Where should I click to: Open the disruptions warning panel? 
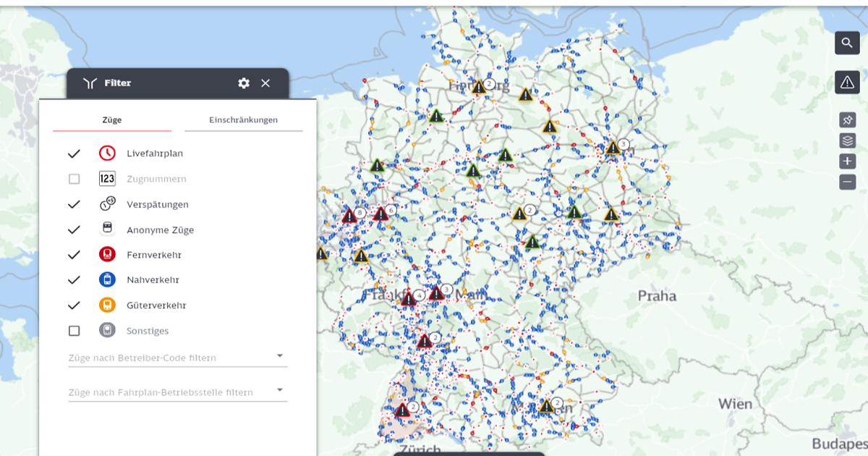coord(847,82)
